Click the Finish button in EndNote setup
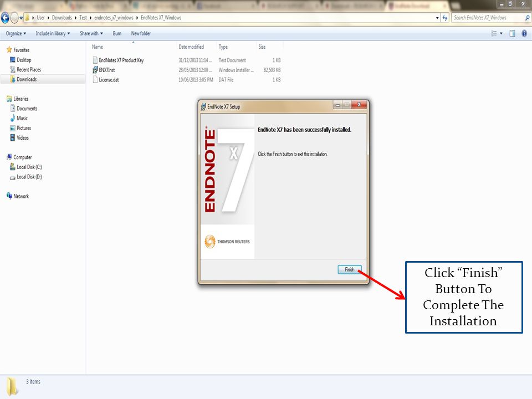The width and height of the screenshot is (532, 399). point(350,269)
